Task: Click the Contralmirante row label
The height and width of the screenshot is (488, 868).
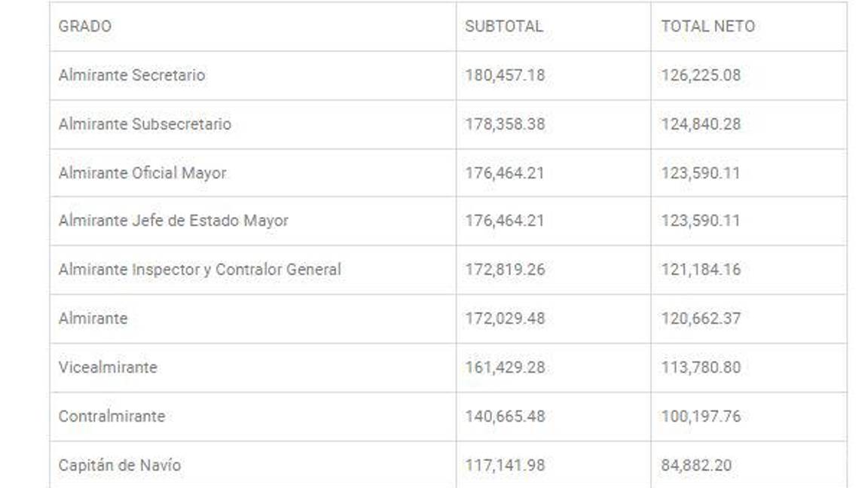Action: click(x=112, y=416)
